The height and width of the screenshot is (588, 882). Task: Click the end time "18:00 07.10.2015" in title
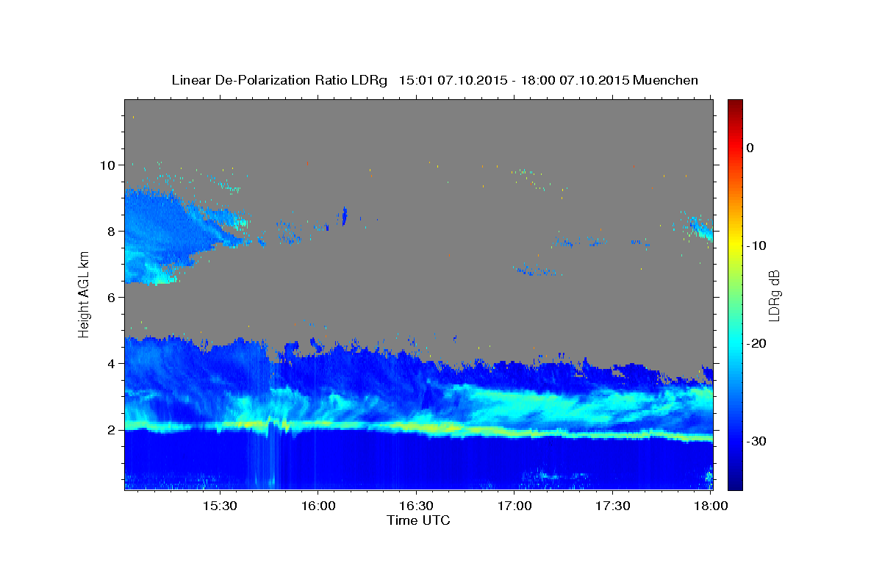[574, 80]
